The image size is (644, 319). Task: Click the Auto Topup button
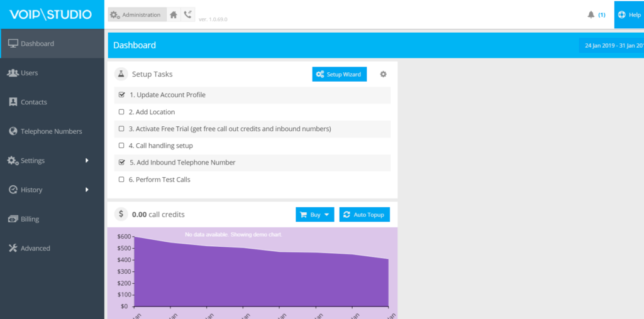tap(365, 215)
